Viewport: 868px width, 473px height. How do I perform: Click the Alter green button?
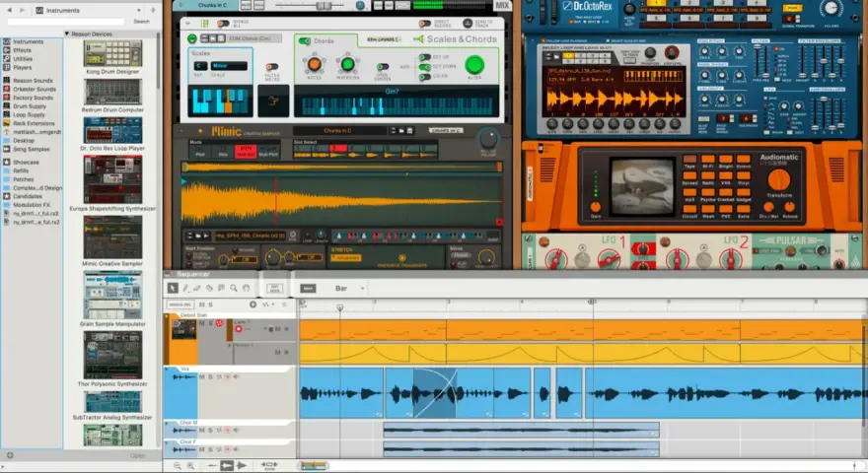474,65
